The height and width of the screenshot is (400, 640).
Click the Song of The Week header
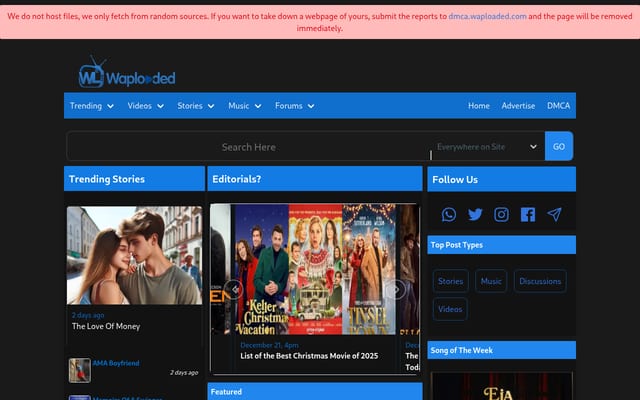click(x=501, y=350)
